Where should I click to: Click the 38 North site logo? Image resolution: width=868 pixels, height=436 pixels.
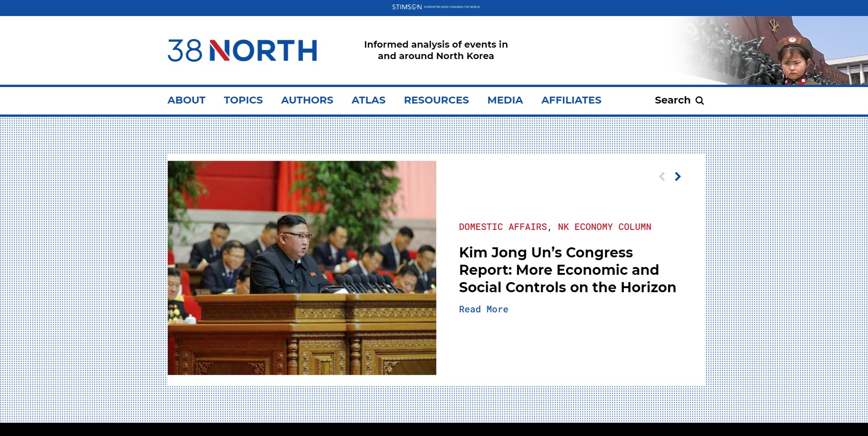coord(242,50)
